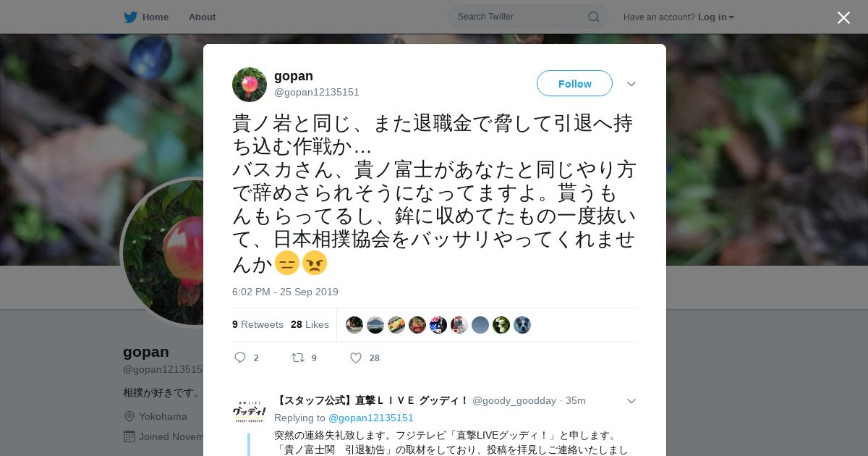Click the first liker avatar thumbnail
This screenshot has height=456, width=868.
click(x=354, y=325)
